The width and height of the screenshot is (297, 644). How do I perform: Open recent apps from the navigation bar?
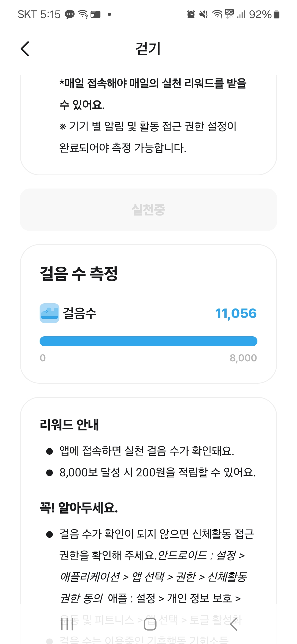[x=67, y=624]
